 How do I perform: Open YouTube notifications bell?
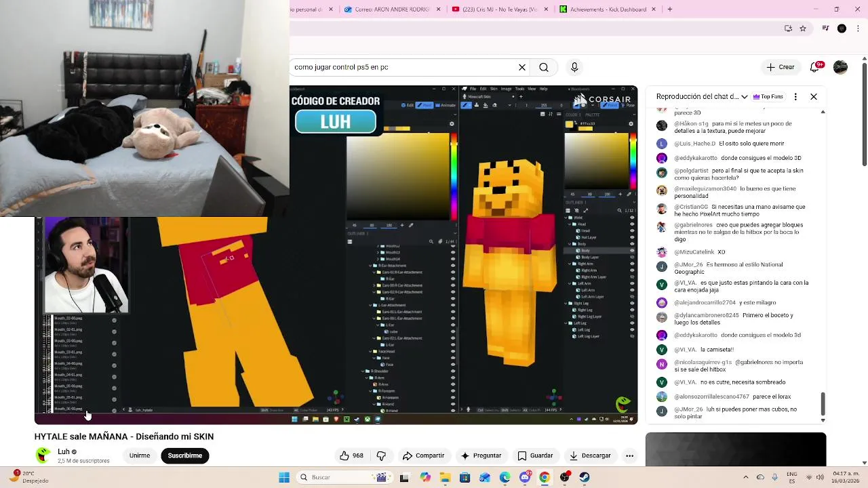point(815,67)
